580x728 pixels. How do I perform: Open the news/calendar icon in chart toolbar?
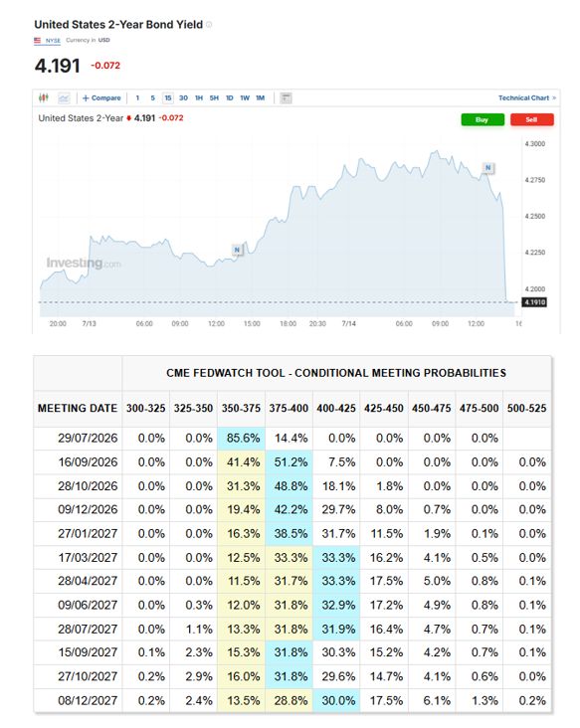[287, 98]
